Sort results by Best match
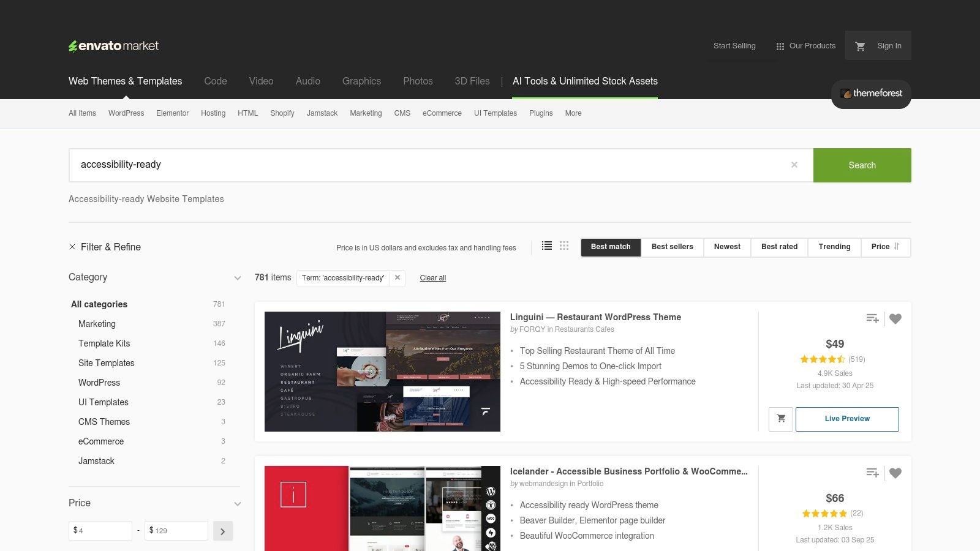 point(611,247)
